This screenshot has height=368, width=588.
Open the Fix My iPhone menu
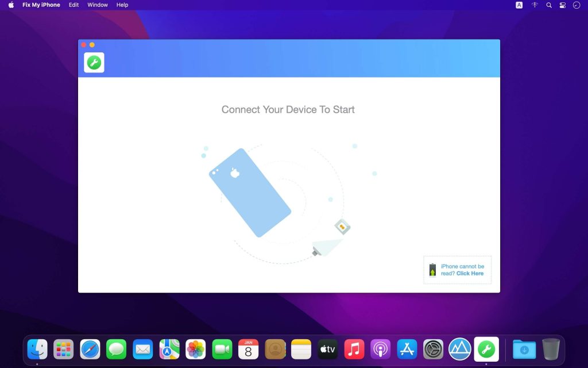coord(41,5)
